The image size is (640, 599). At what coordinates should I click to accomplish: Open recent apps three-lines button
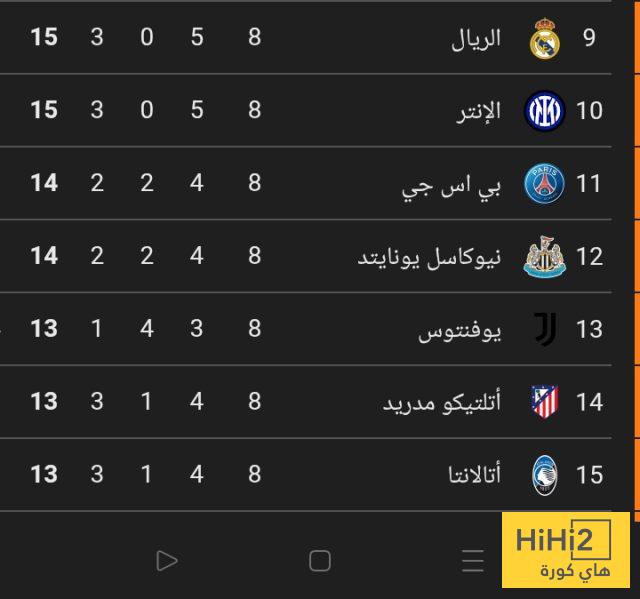473,561
